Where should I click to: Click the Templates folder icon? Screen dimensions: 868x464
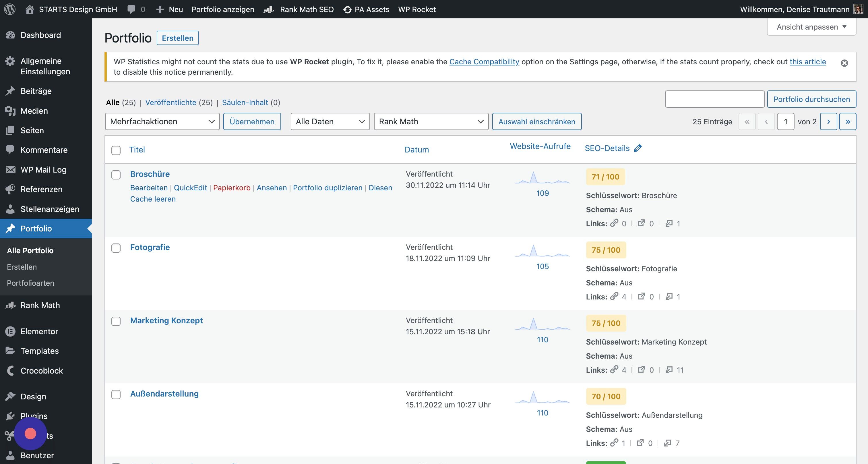coord(10,351)
